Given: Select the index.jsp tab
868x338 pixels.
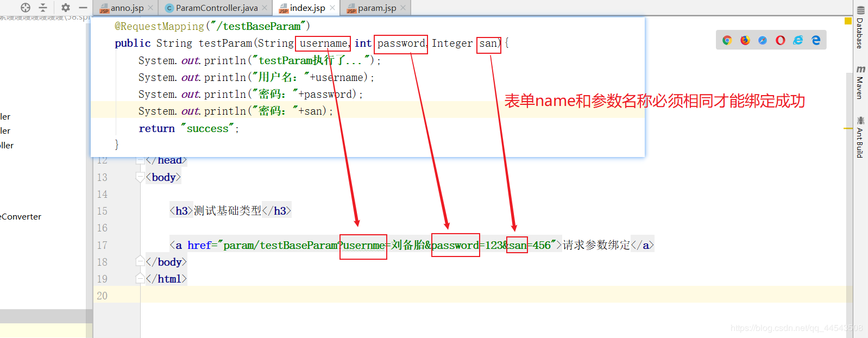Looking at the screenshot, I should coord(307,8).
